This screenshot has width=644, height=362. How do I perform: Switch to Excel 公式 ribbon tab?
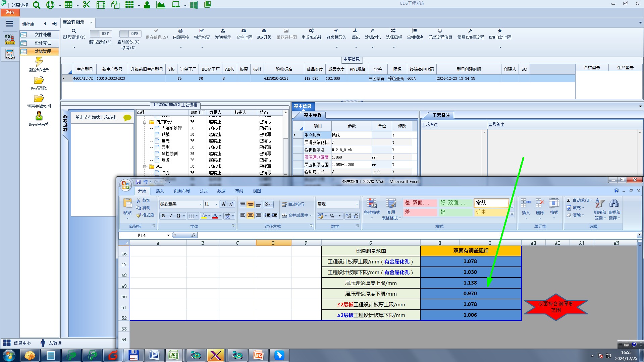tap(203, 191)
